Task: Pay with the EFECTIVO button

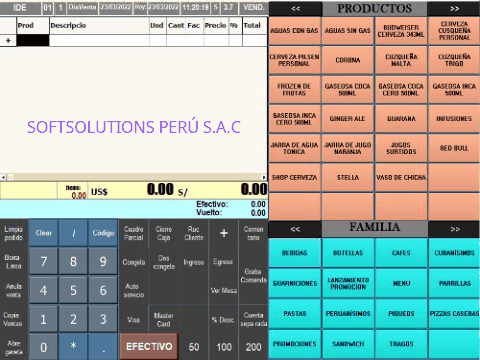Action: click(149, 347)
